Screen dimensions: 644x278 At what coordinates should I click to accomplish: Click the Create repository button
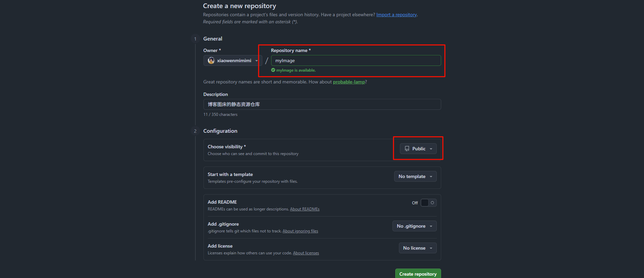click(418, 274)
